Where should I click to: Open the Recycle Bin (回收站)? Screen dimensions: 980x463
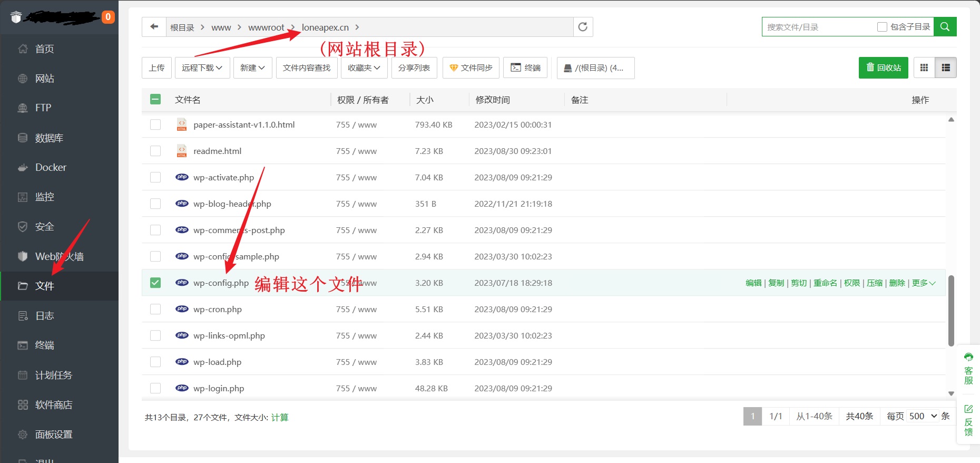point(883,67)
